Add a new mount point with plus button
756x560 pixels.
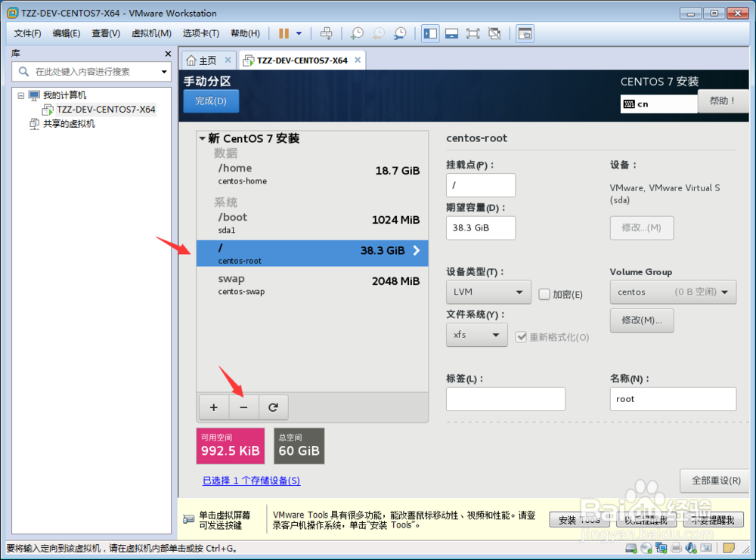click(214, 407)
